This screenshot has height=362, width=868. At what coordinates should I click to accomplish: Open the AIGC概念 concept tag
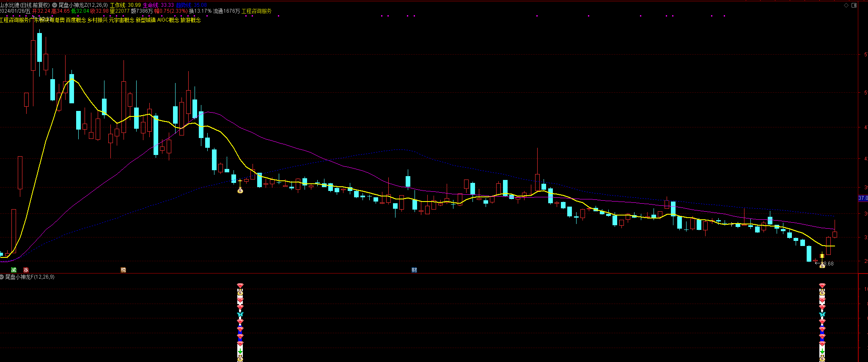[168, 20]
